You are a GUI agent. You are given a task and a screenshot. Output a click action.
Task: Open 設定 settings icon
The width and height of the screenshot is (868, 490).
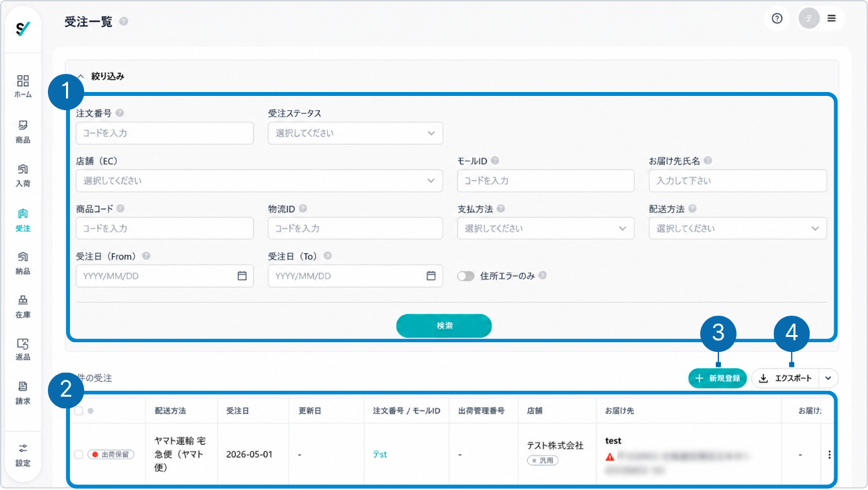(x=23, y=455)
